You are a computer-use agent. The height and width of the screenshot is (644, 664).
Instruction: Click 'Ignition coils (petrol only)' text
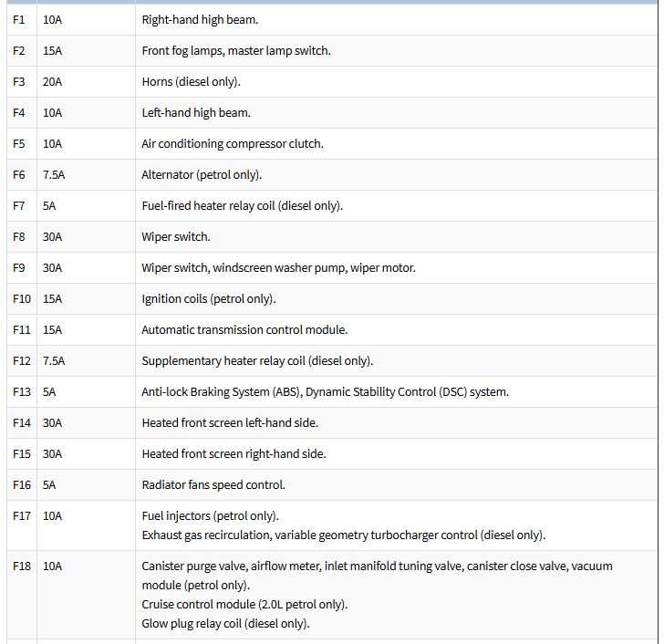tap(208, 298)
